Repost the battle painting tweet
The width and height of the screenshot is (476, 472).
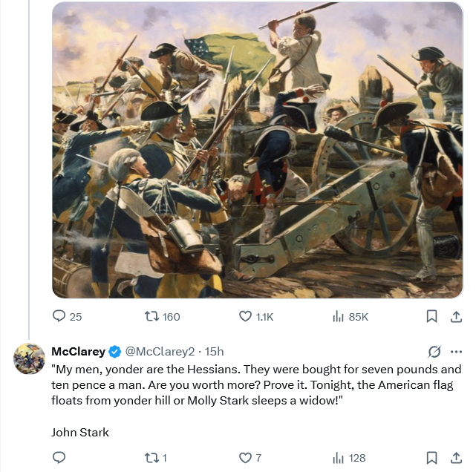[x=163, y=316]
